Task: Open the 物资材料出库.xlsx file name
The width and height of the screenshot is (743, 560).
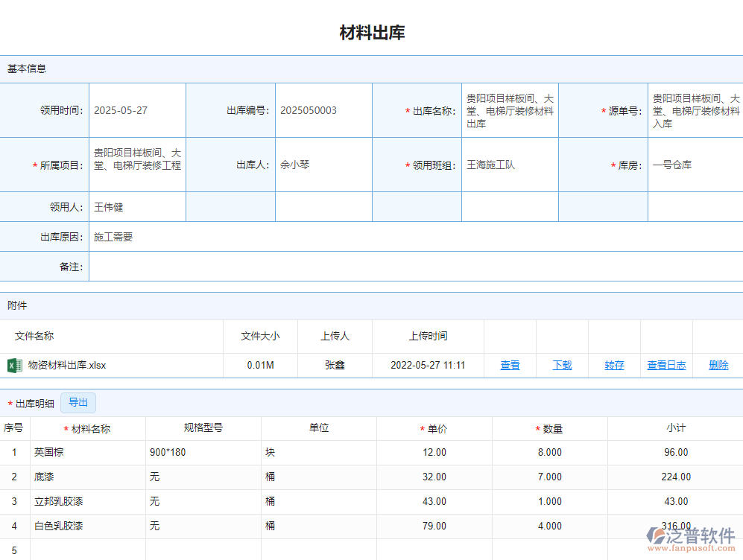Action: (x=67, y=365)
